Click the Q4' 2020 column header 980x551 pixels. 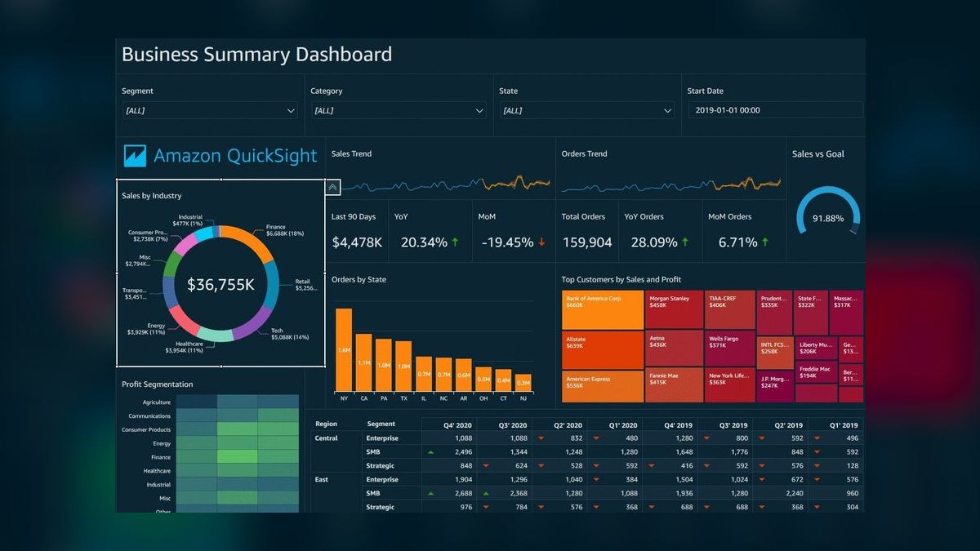tap(458, 425)
